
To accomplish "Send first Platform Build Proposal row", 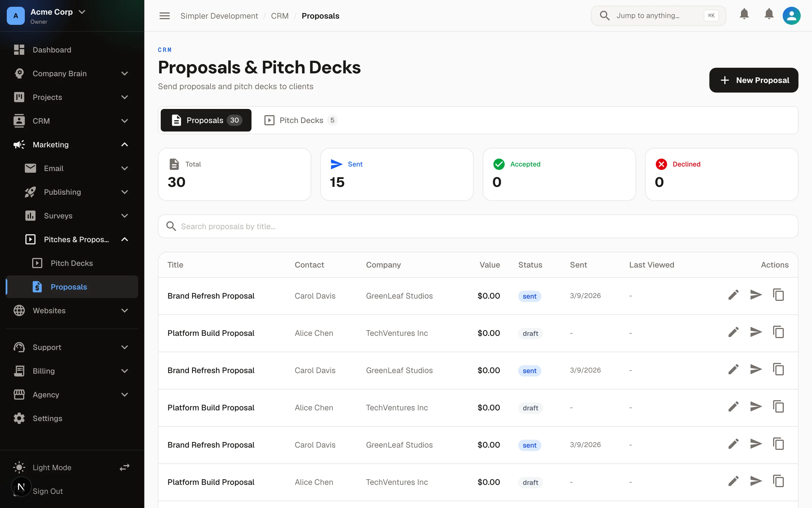I will tap(756, 332).
